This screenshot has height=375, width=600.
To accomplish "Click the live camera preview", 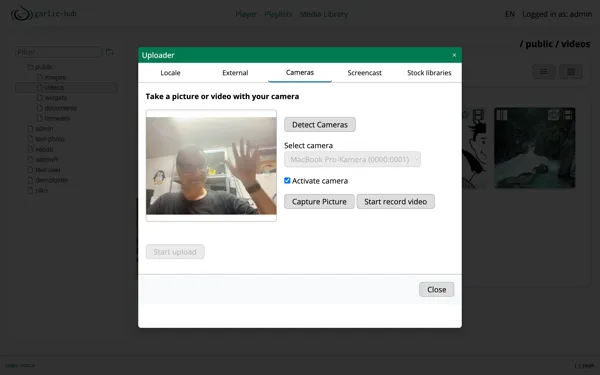I will coord(211,166).
